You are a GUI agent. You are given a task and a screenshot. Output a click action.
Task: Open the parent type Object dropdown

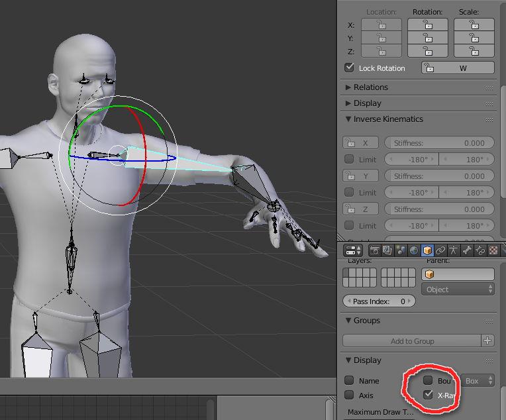click(x=458, y=289)
